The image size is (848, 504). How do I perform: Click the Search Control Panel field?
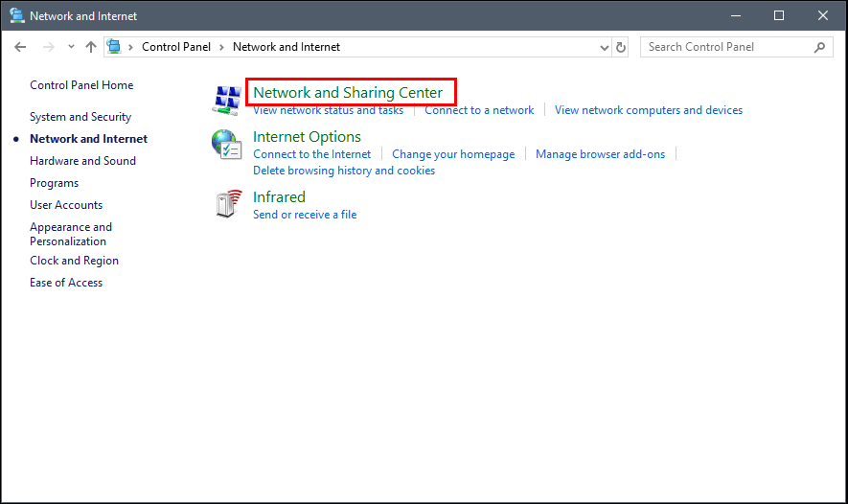click(737, 47)
